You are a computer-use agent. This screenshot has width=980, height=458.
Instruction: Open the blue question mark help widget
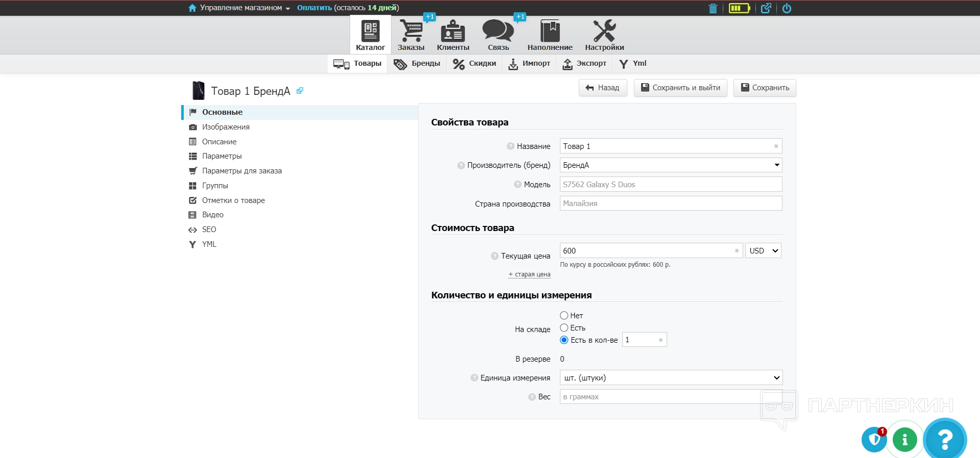[x=945, y=439]
